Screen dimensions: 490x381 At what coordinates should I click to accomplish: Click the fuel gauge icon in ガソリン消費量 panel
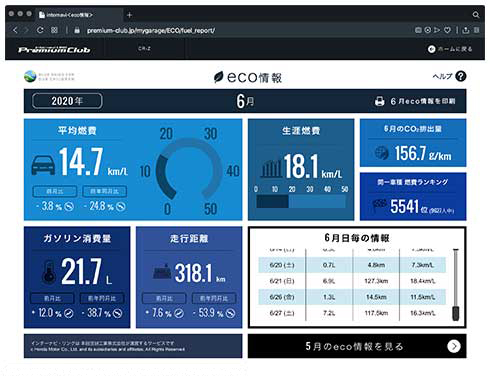tap(49, 272)
